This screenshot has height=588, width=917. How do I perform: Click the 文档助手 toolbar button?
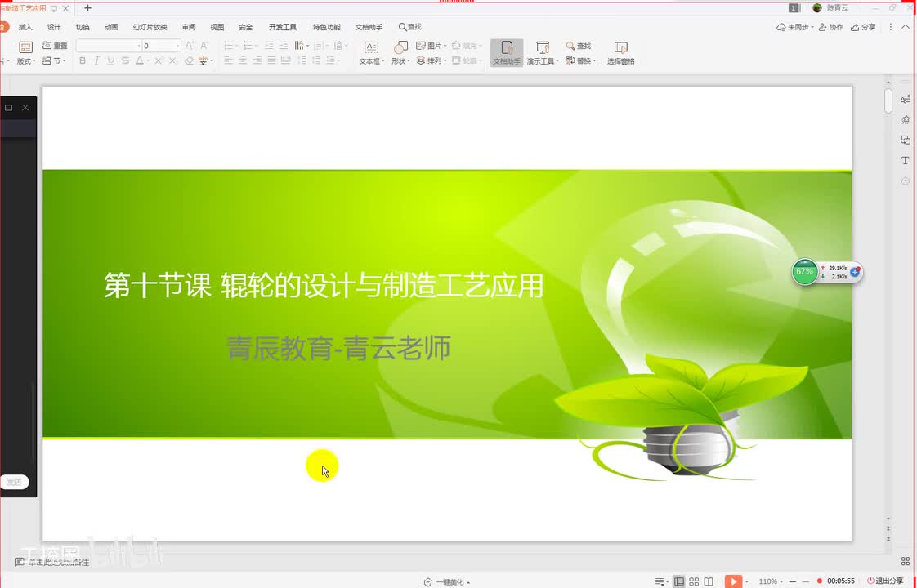coord(507,53)
